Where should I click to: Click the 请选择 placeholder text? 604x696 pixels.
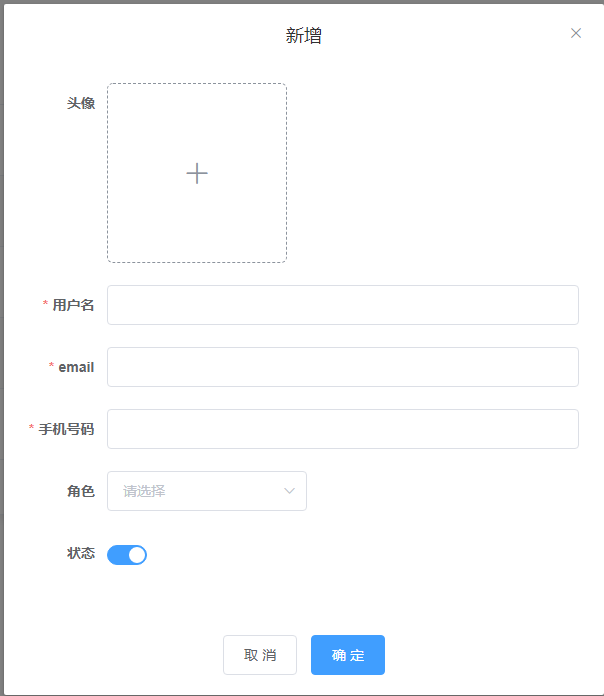coord(144,491)
